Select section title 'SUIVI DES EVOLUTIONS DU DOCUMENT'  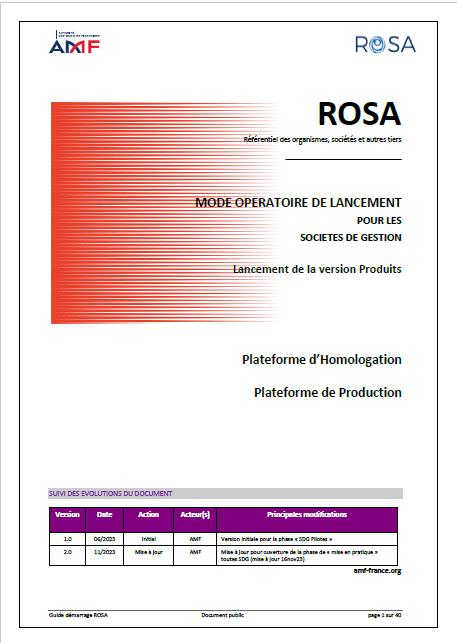[110, 493]
